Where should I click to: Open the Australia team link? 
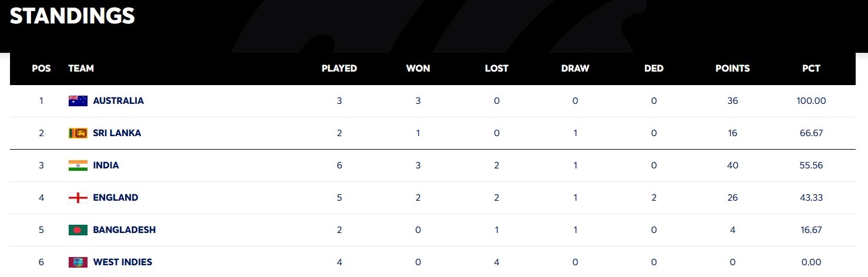[118, 101]
